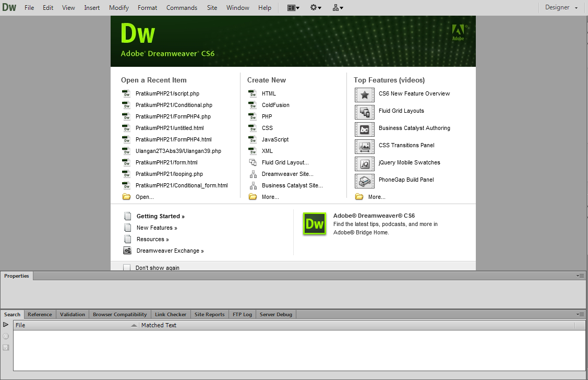Click the Resources document icon
588x380 pixels.
click(x=127, y=239)
